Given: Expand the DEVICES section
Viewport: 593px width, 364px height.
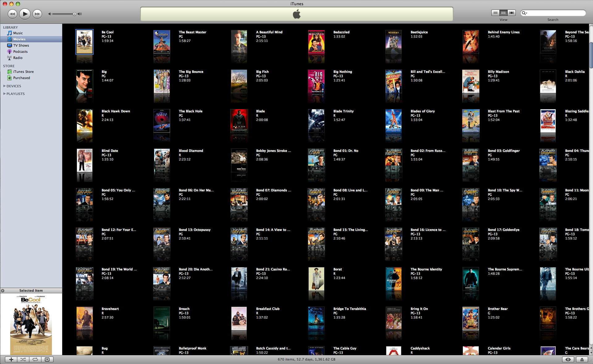Looking at the screenshot, I should pos(4,86).
